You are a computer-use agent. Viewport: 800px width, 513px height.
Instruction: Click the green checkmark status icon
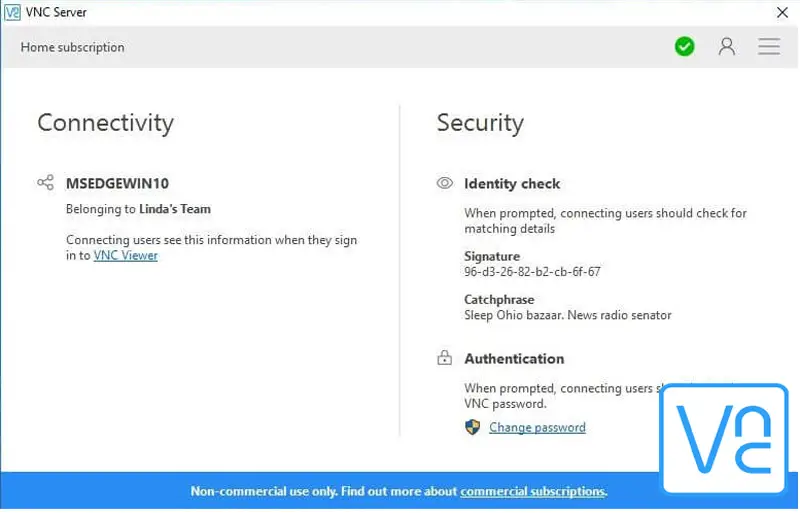pyautogui.click(x=684, y=47)
